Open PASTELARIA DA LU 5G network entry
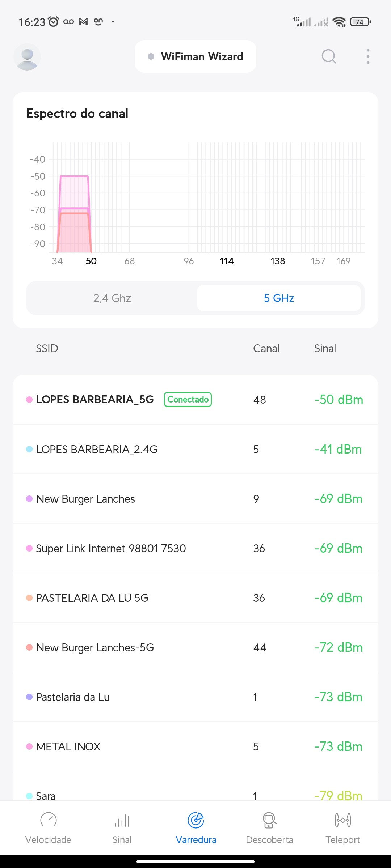 [92, 598]
